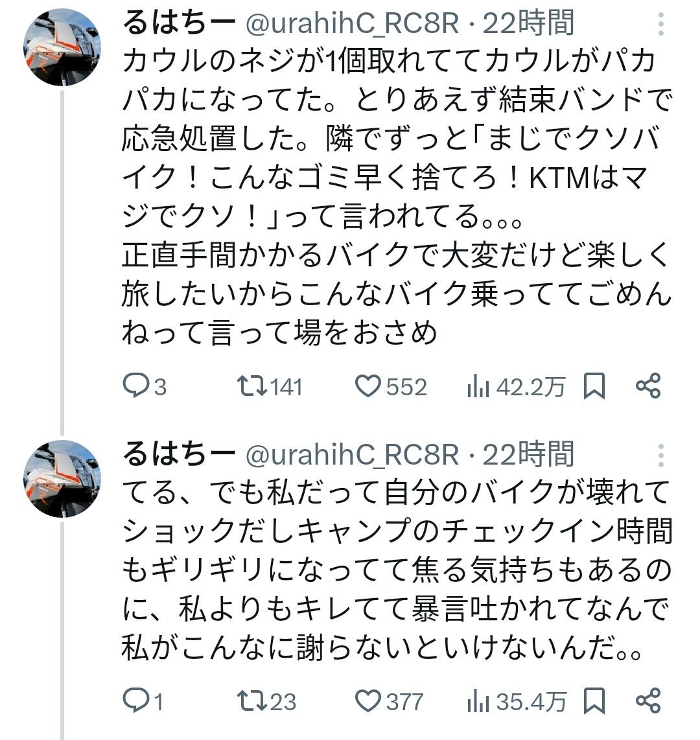This screenshot has width=700, height=740.
Task: Open profile avatar on the second tweet
Action: tap(62, 479)
